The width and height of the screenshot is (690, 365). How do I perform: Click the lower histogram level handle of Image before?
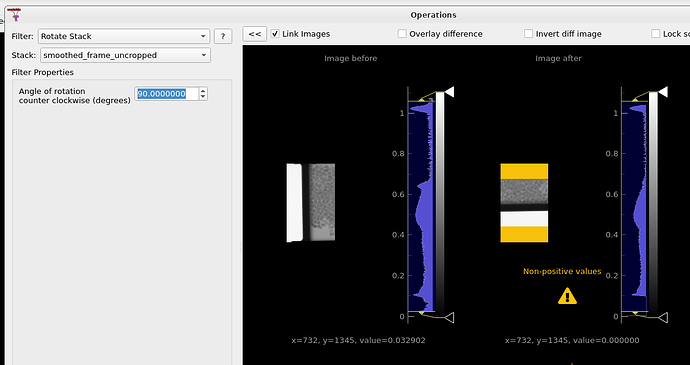[x=449, y=317]
